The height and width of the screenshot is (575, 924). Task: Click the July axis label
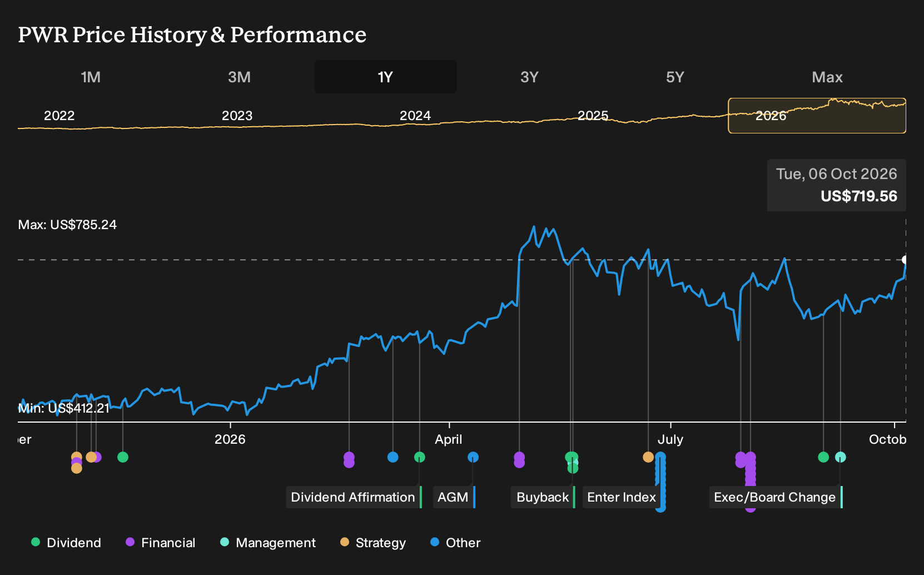coord(670,439)
